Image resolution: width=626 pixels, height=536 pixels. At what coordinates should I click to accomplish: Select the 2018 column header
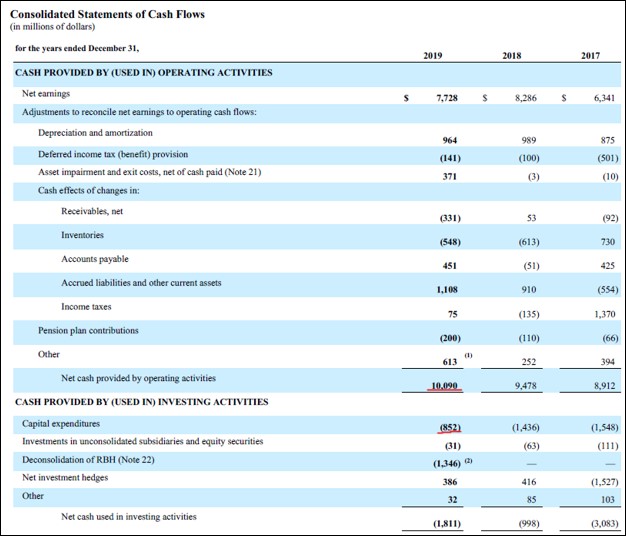513,55
